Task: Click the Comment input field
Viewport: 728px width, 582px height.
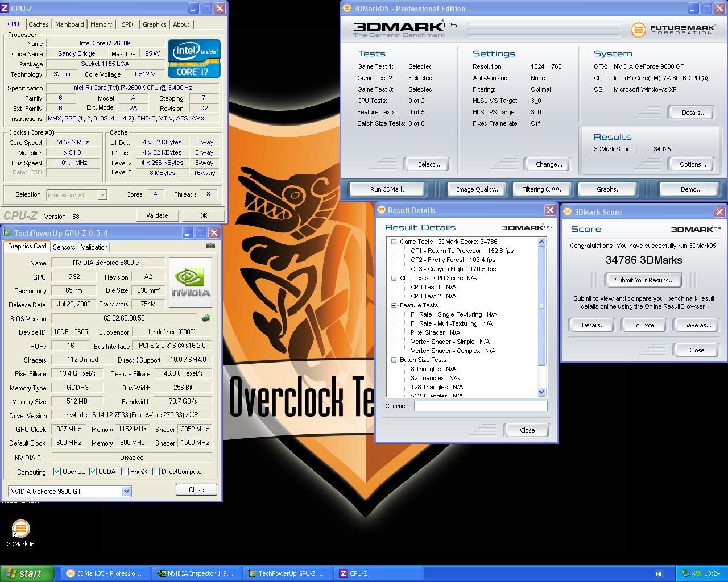Action: [x=481, y=406]
